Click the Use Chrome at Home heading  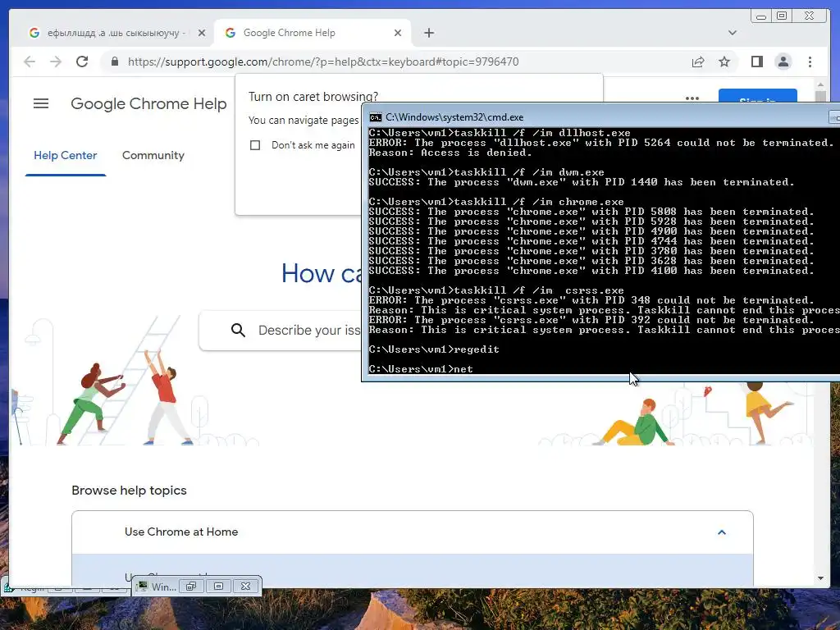[181, 532]
